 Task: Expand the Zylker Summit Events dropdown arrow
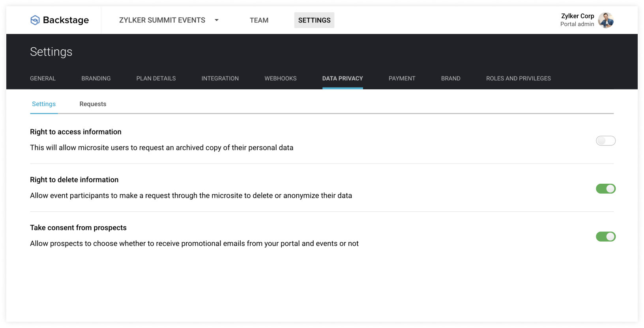(x=217, y=20)
